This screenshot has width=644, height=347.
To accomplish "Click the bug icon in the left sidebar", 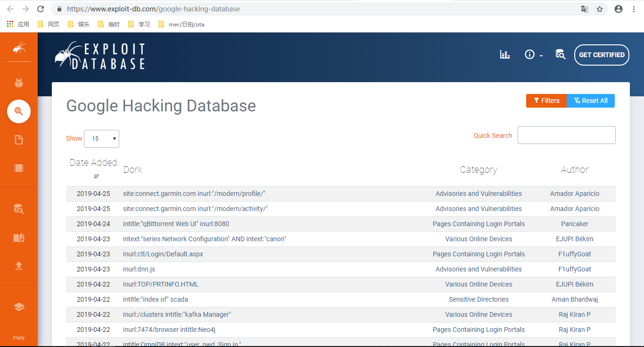I will point(19,83).
